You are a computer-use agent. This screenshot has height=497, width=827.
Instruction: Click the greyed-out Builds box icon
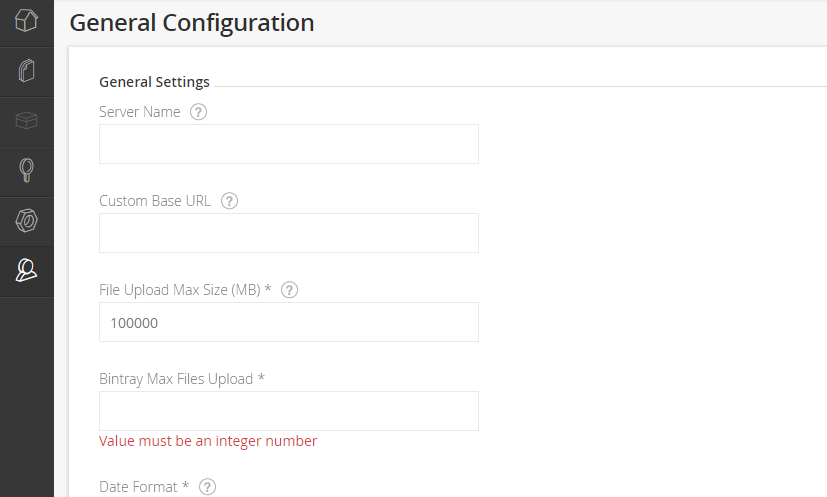27,121
